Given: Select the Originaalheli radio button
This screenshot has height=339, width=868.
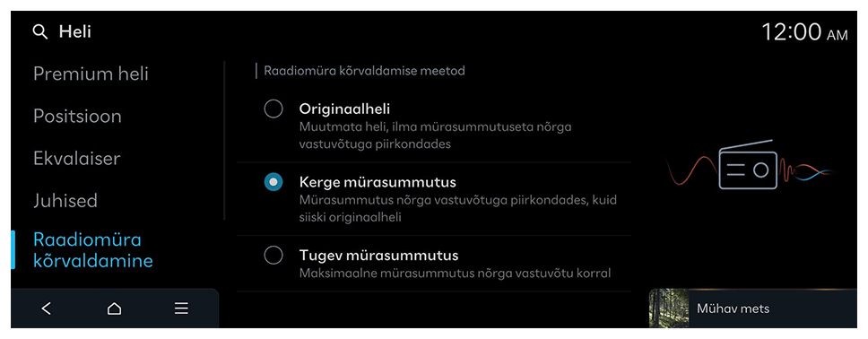Looking at the screenshot, I should 273,109.
